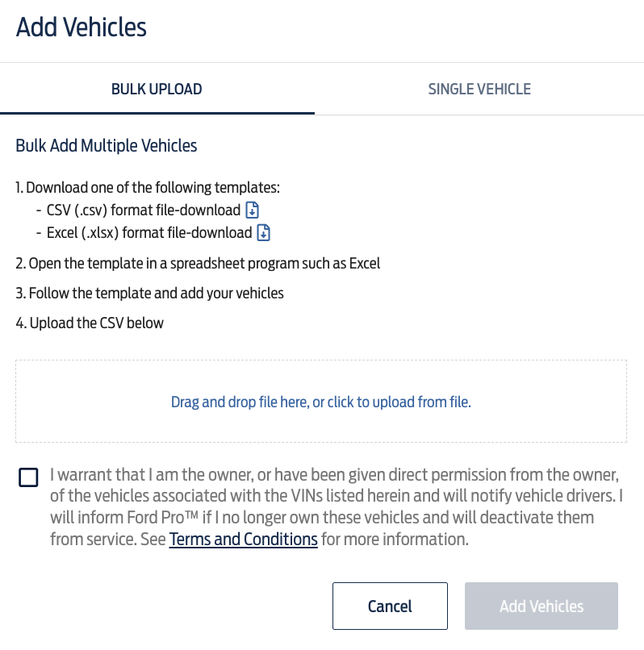The height and width of the screenshot is (650, 644).
Task: Click the 'Add Vehicles' dialog title
Action: click(82, 27)
